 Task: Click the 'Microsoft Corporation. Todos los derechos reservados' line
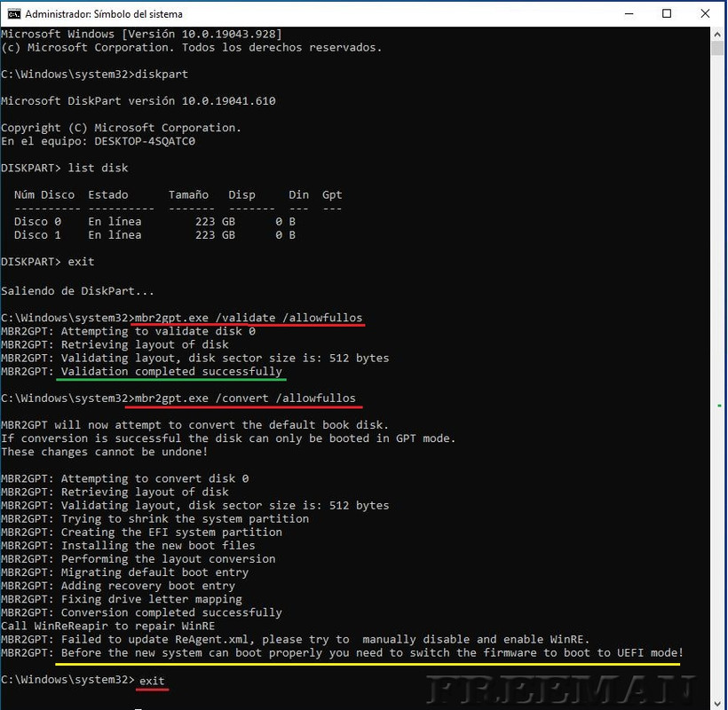(191, 47)
